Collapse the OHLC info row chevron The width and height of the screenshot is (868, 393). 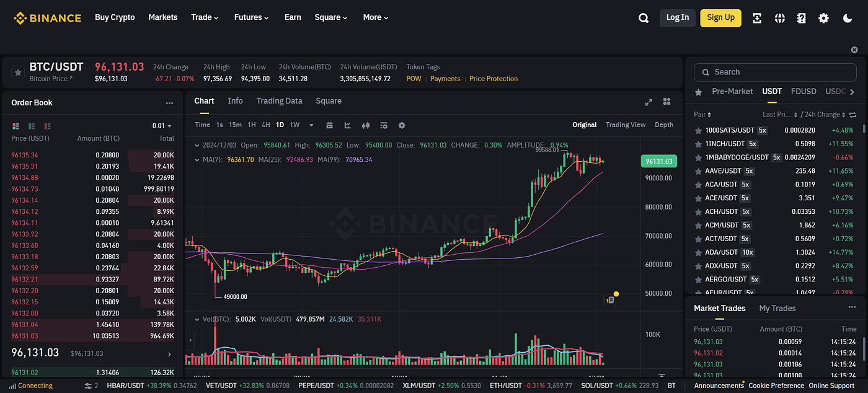pyautogui.click(x=197, y=145)
